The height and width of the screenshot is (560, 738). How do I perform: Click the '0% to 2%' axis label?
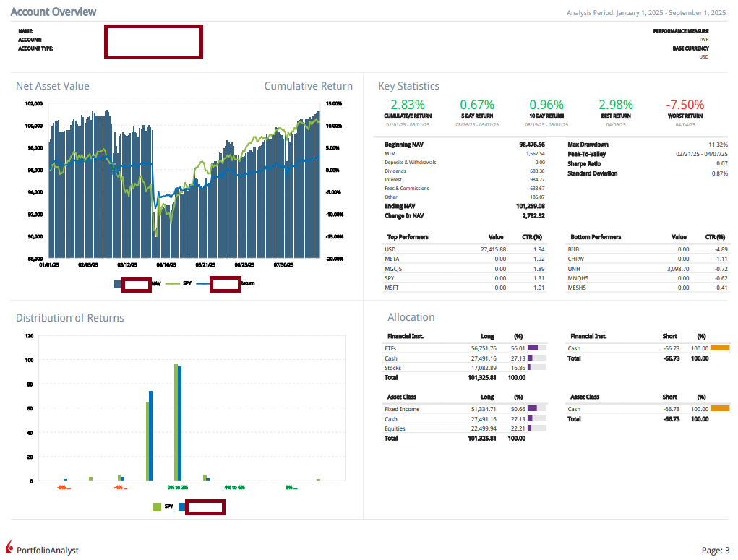click(177, 488)
